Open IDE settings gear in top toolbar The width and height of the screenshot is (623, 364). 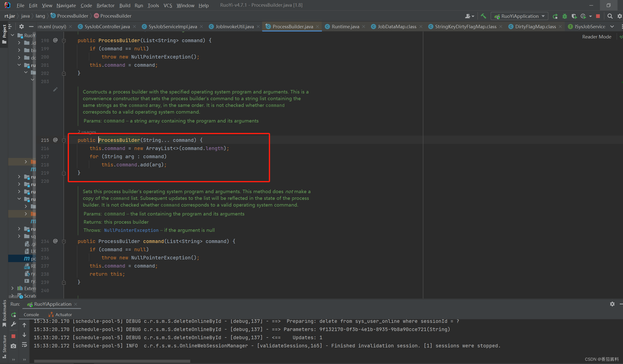[620, 16]
